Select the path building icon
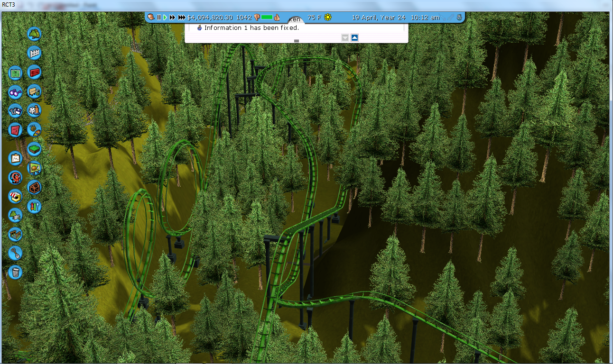 click(15, 234)
